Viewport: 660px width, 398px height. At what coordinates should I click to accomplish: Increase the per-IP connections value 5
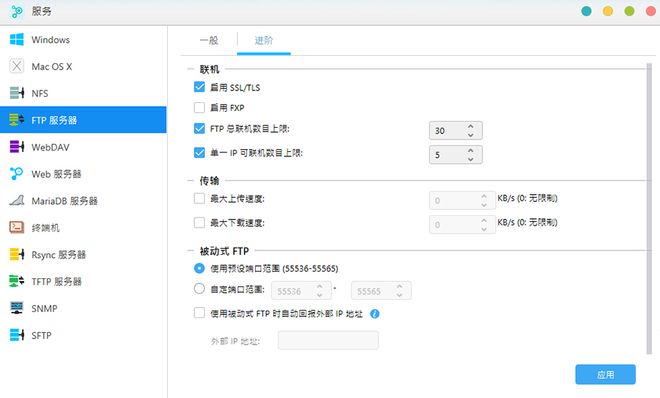[x=471, y=151]
